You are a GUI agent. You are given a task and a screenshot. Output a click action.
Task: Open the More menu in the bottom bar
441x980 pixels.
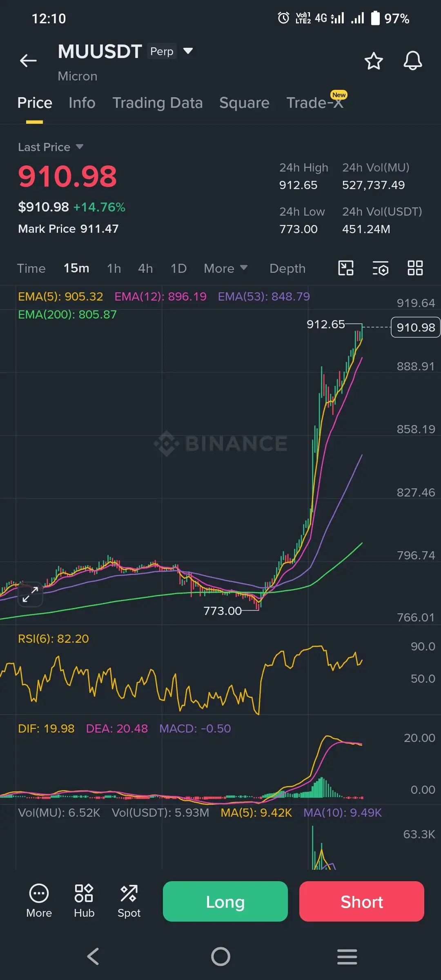pyautogui.click(x=39, y=901)
